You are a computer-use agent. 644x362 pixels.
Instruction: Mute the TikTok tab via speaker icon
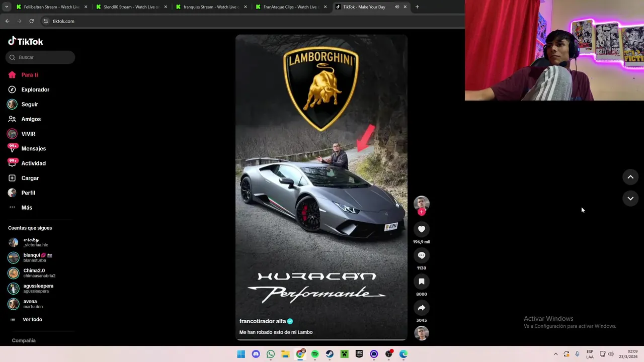397,7
